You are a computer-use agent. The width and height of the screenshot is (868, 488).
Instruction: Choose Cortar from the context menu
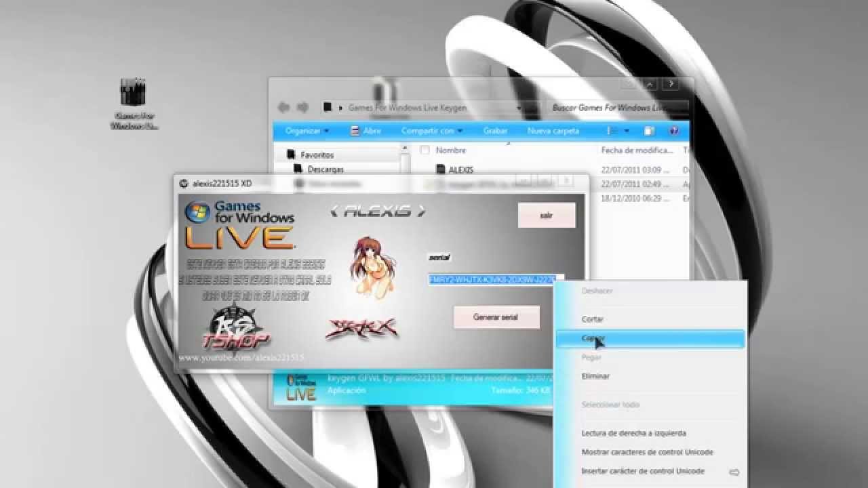592,319
